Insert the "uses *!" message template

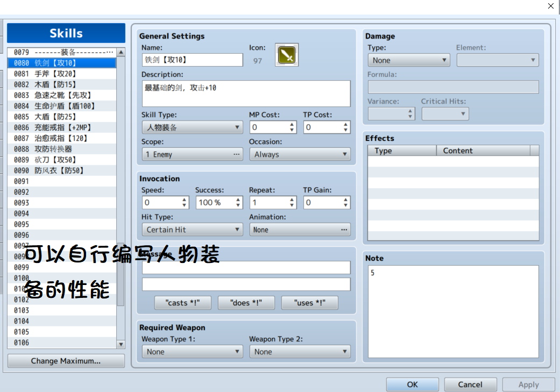[310, 303]
